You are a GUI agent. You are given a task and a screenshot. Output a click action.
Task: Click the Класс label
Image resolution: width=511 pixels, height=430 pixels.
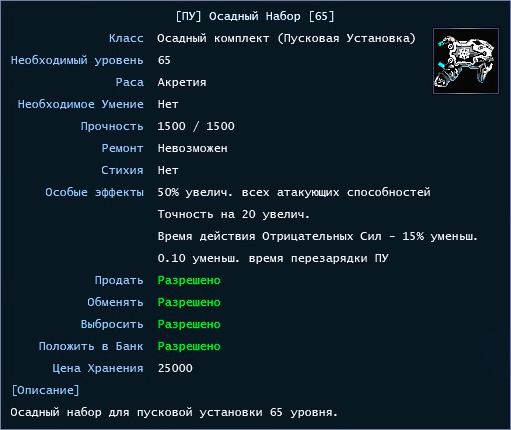pyautogui.click(x=126, y=38)
